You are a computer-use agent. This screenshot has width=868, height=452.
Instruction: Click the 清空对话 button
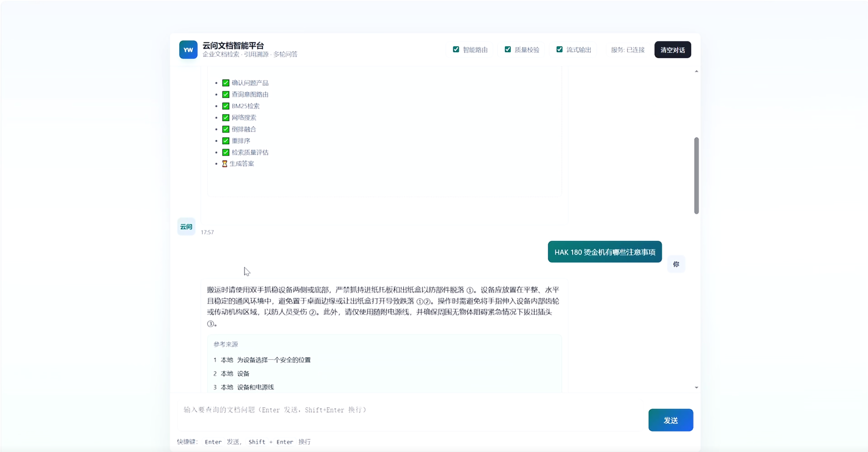tap(673, 50)
